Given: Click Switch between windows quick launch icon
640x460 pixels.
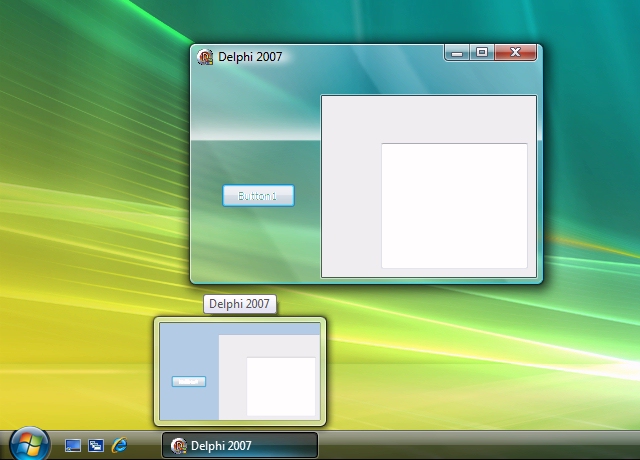Looking at the screenshot, I should [96, 445].
